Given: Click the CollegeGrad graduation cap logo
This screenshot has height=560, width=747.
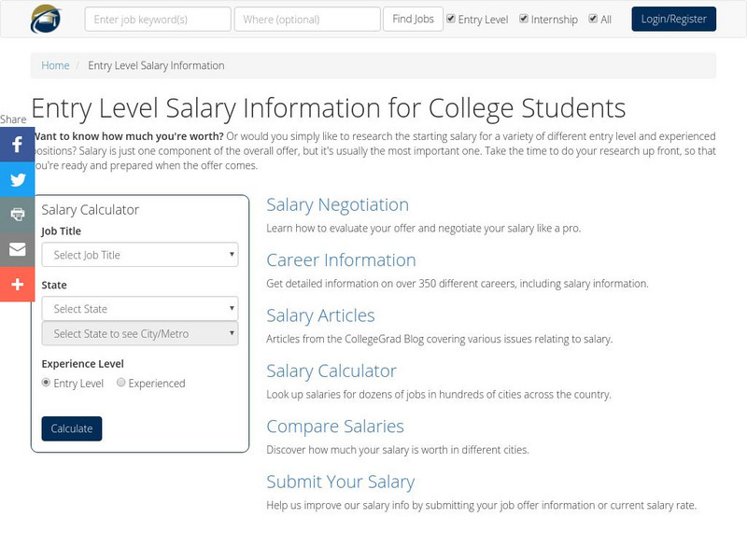Looking at the screenshot, I should (x=46, y=19).
